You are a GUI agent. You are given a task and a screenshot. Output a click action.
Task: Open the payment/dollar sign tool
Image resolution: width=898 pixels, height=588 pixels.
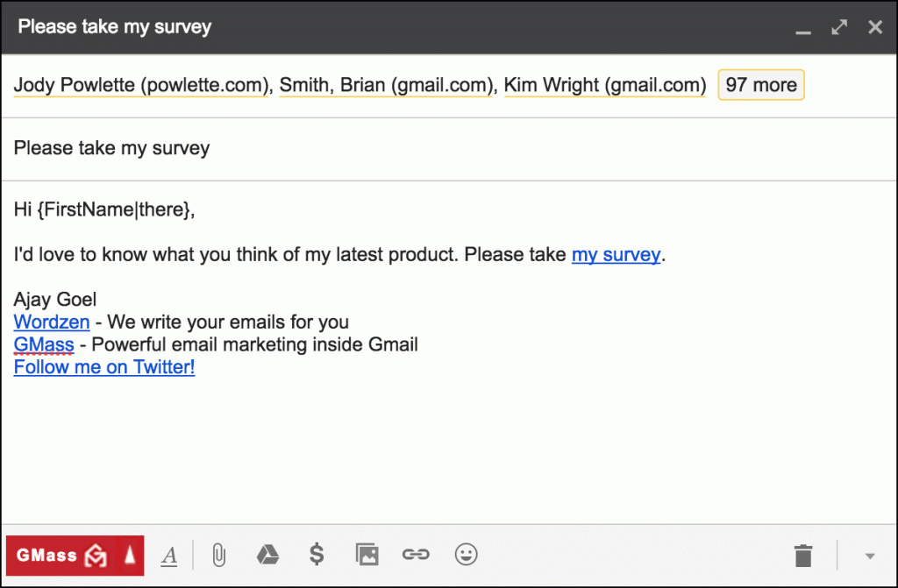(x=317, y=555)
